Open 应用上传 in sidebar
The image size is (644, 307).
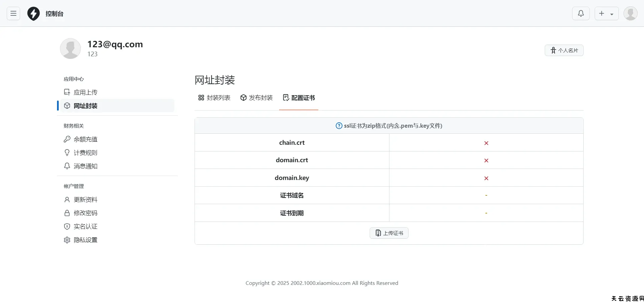click(x=85, y=92)
